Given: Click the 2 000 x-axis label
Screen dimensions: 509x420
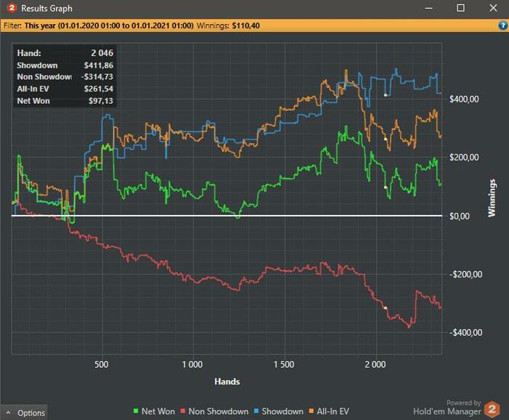Looking at the screenshot, I should pyautogui.click(x=375, y=365).
